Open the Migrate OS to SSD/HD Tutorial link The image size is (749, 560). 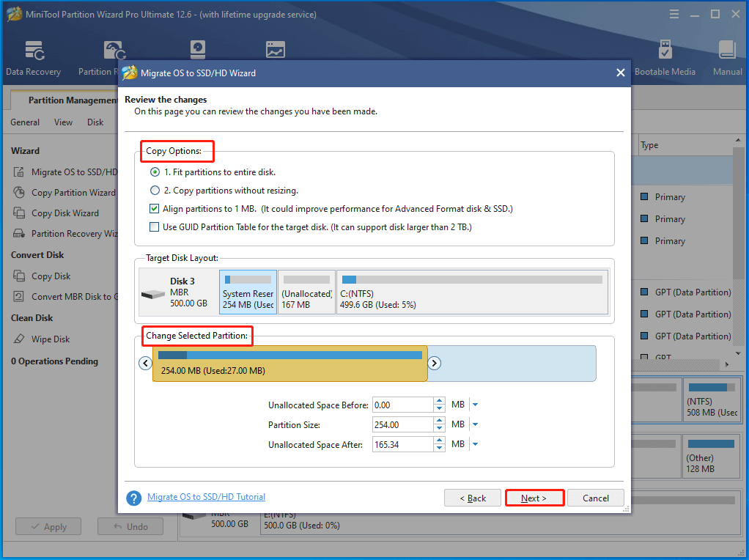tap(206, 496)
